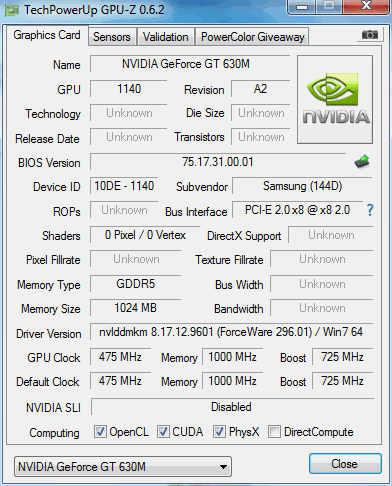
Task: Click the NVIDIA logo image
Action: click(x=335, y=100)
